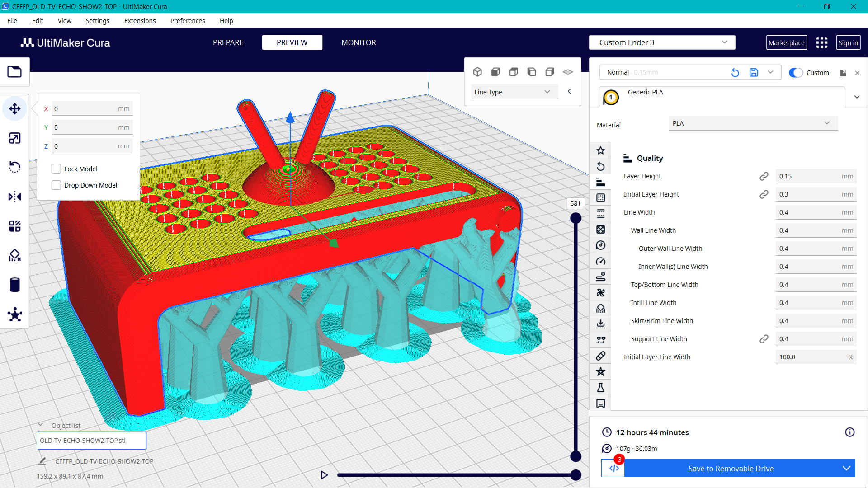Click the Sign in button

848,42
